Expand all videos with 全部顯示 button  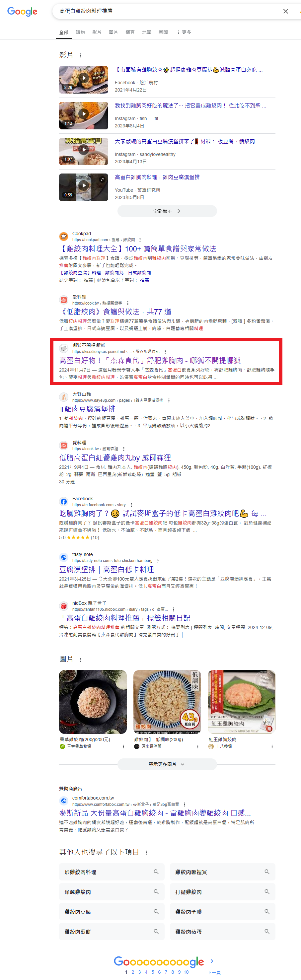tap(167, 211)
